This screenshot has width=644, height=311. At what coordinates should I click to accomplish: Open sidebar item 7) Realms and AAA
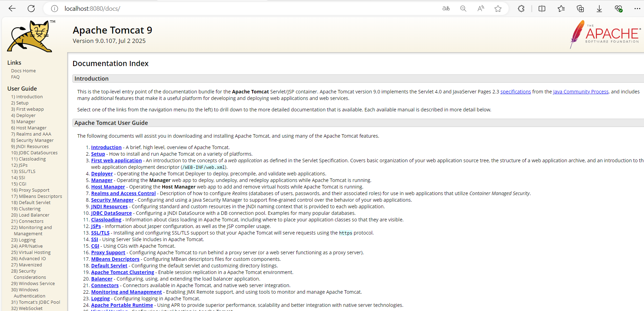31,134
